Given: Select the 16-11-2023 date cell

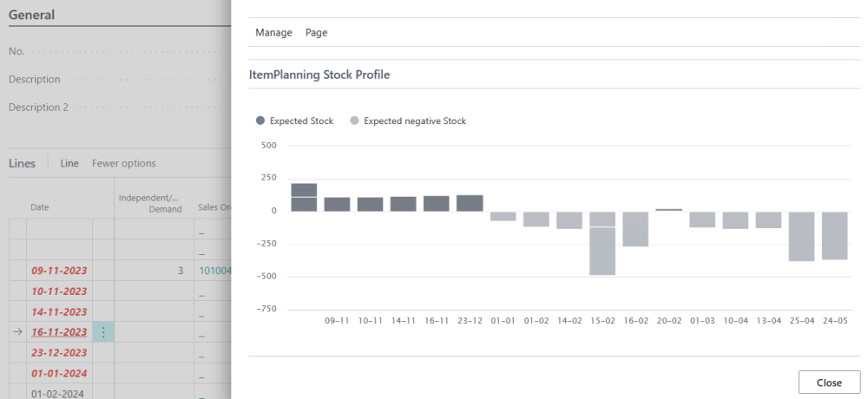Looking at the screenshot, I should 59,332.
